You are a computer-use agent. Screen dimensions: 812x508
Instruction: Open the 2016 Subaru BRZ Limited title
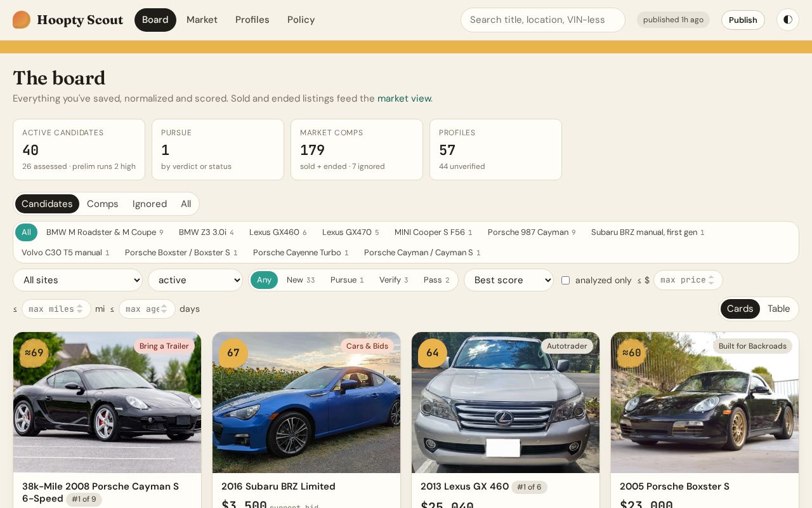coord(278,486)
